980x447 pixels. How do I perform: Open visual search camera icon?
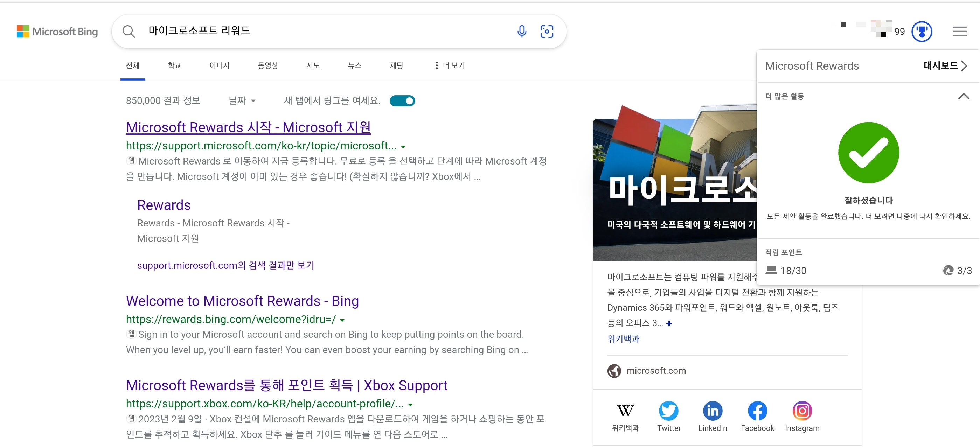pyautogui.click(x=546, y=31)
